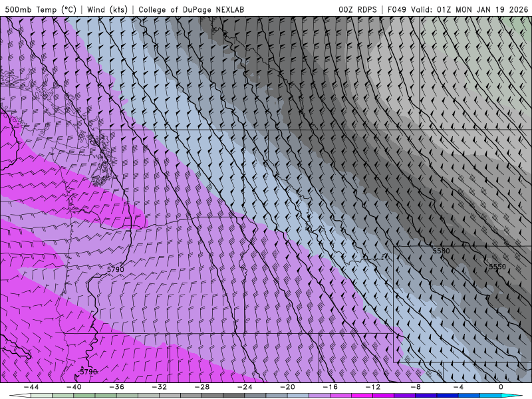Click the 0 color scale label

(501, 387)
